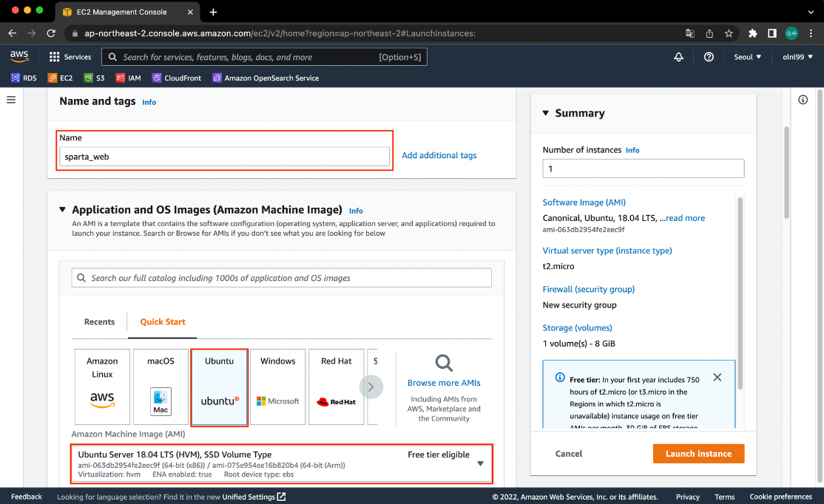The width and height of the screenshot is (824, 504).
Task: Open Chrome three-dot menu
Action: tap(811, 33)
